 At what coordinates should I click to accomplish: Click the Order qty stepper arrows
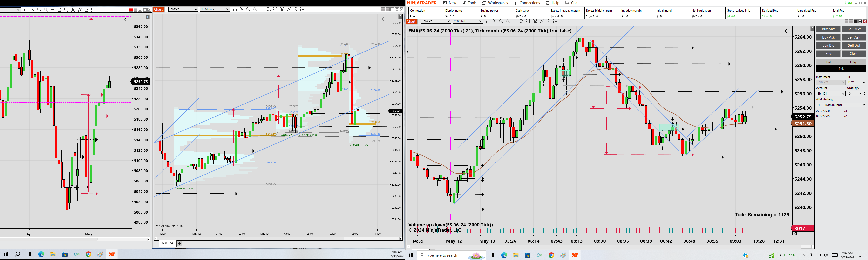[x=864, y=93]
